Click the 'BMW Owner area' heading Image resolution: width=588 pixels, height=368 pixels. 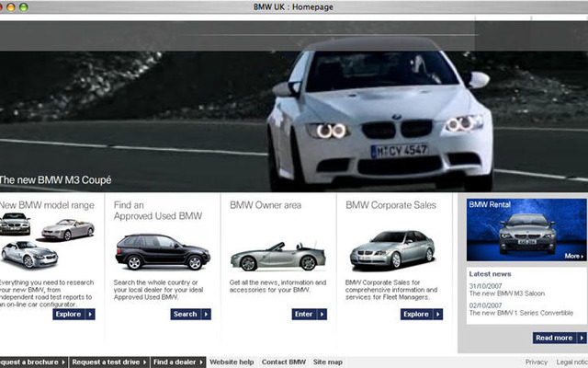point(266,205)
